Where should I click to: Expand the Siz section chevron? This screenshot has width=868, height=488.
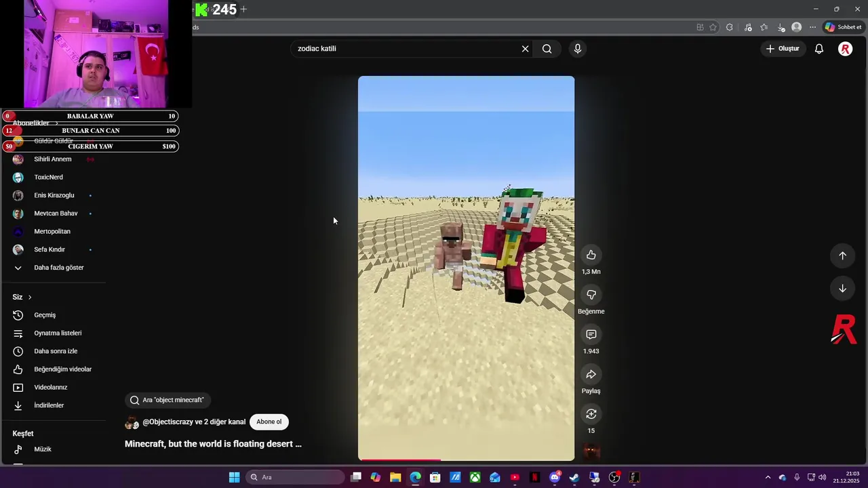(x=30, y=297)
